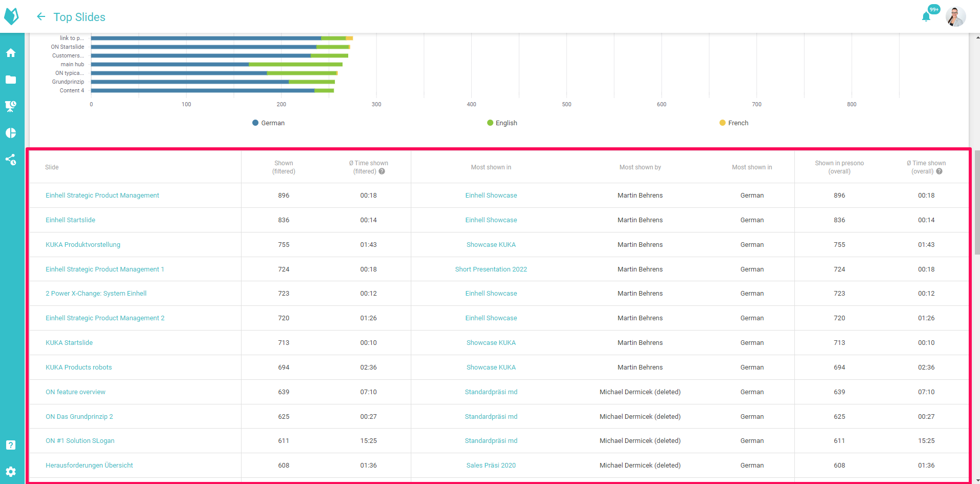Open the KUKA Products robots link
Image resolution: width=980 pixels, height=484 pixels.
[78, 367]
